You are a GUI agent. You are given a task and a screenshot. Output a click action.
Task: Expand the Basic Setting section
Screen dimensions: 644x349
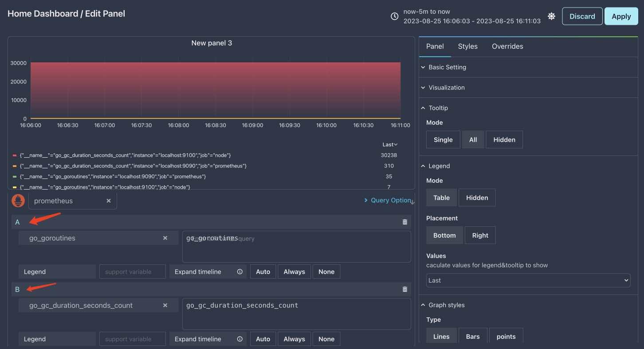coord(528,67)
